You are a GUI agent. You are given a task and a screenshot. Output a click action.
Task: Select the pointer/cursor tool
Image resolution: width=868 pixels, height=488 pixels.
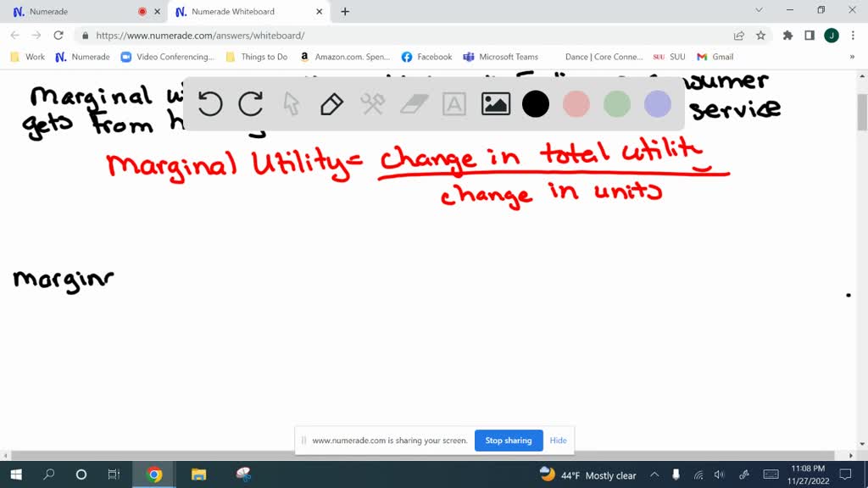pyautogui.click(x=291, y=103)
